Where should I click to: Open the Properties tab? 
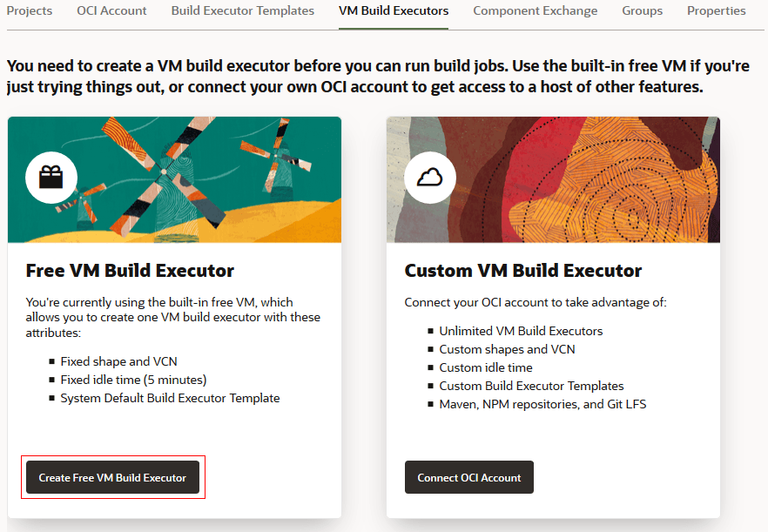pos(716,11)
